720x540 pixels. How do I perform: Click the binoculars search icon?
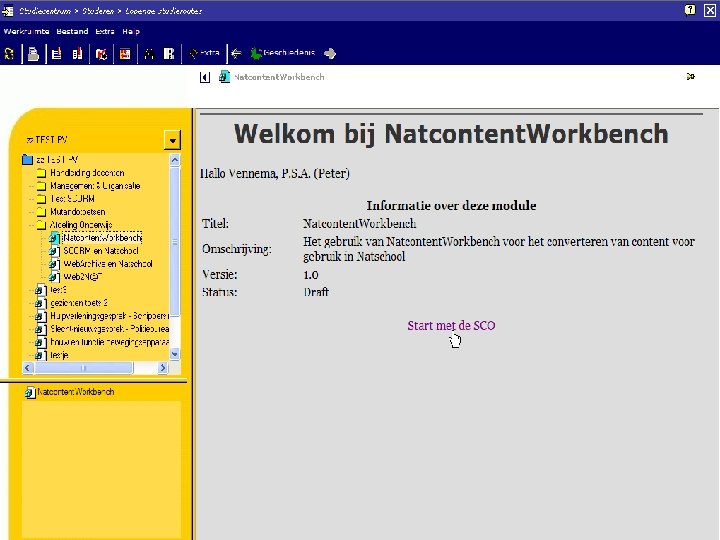(149, 54)
